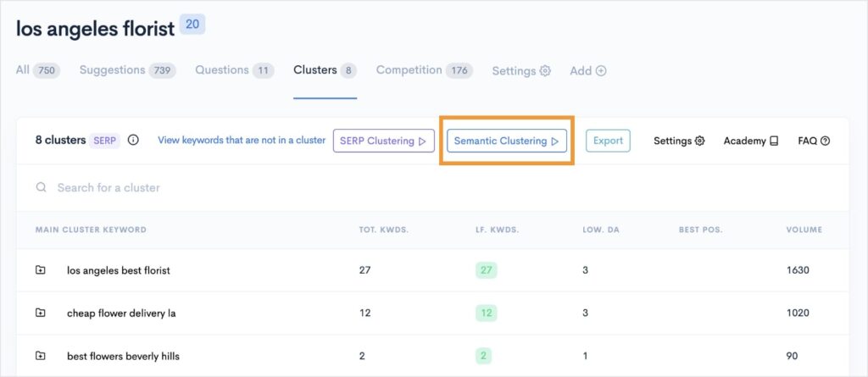
Task: Focus the 'Search for a cluster' field
Action: 433,188
